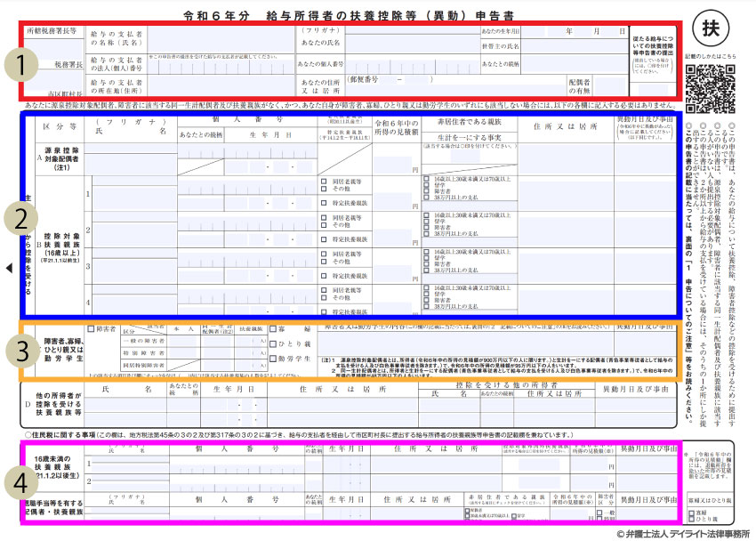Tick the 勤労学生 checkbox in orange section 3
756x541 pixels.
pos(273,359)
